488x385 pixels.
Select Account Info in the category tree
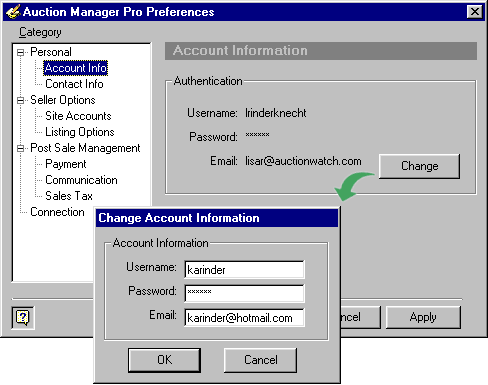[76, 68]
